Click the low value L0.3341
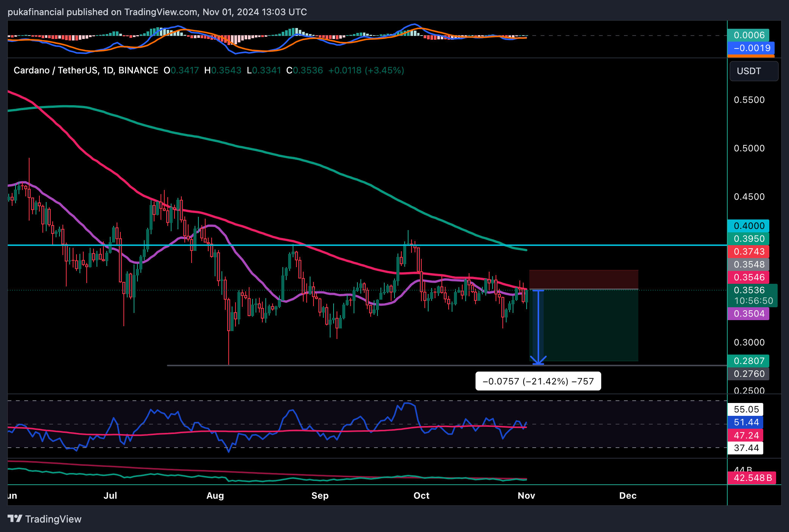Viewport: 789px width, 532px height. click(264, 70)
